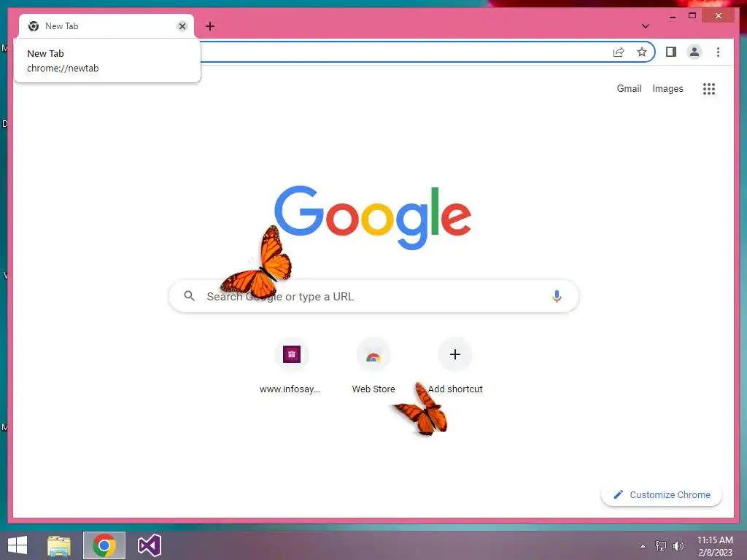
Task: Open the volume tray icon
Action: 678,546
